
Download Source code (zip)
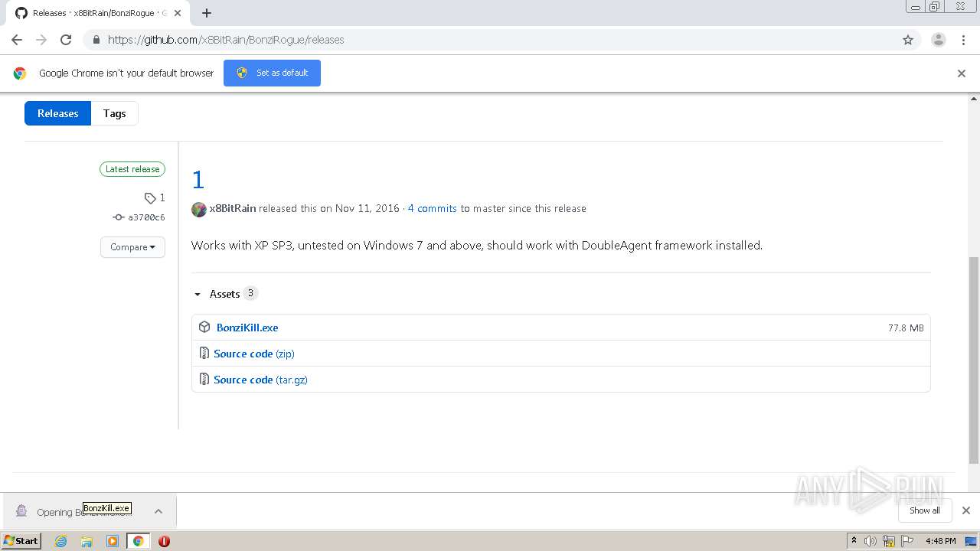[254, 354]
